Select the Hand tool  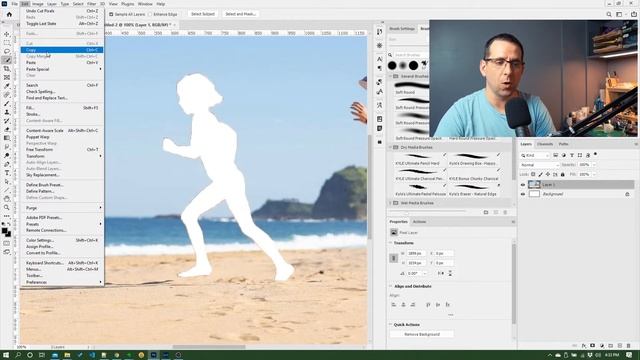[7, 199]
